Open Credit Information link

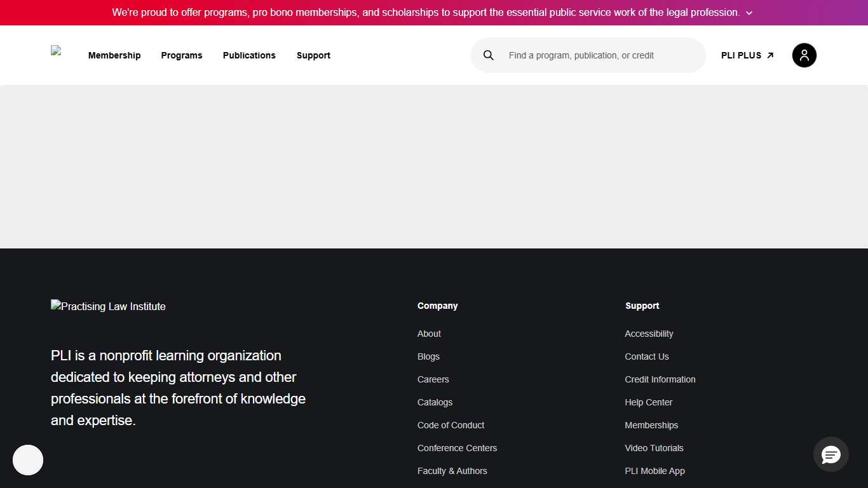[660, 379]
